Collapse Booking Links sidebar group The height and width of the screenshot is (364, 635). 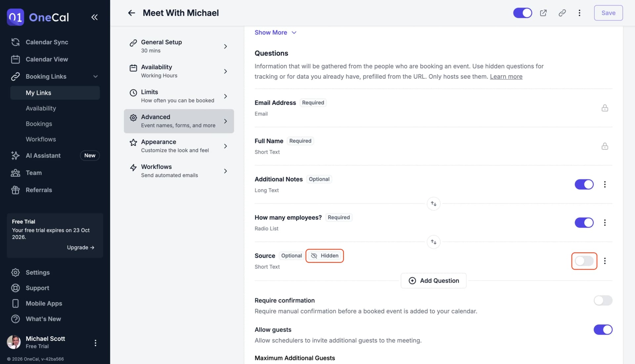pyautogui.click(x=95, y=77)
